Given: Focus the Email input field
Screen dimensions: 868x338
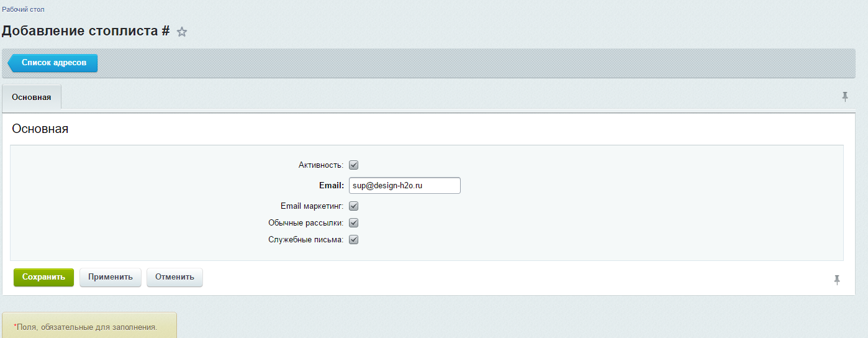Looking at the screenshot, I should click(x=404, y=185).
